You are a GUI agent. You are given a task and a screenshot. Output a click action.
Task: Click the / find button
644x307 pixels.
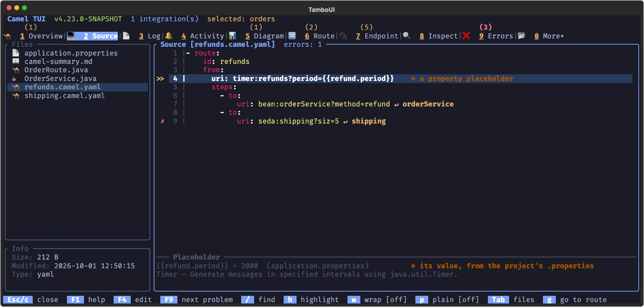click(x=258, y=300)
